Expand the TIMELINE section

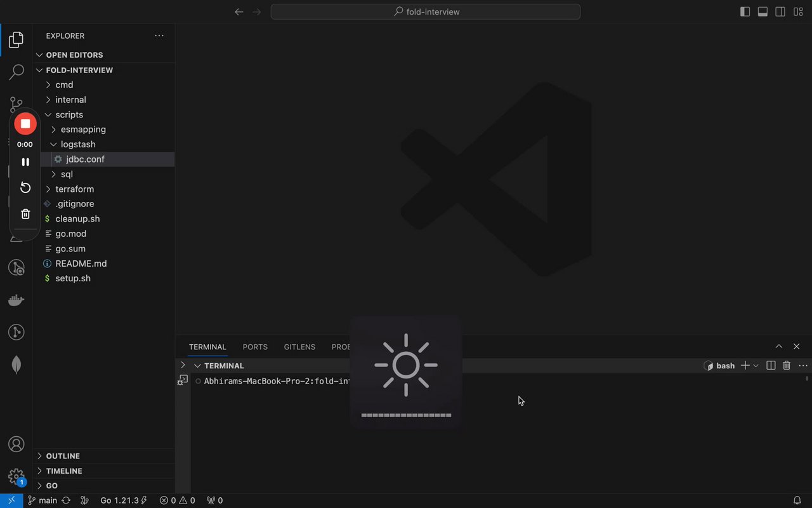tap(104, 471)
